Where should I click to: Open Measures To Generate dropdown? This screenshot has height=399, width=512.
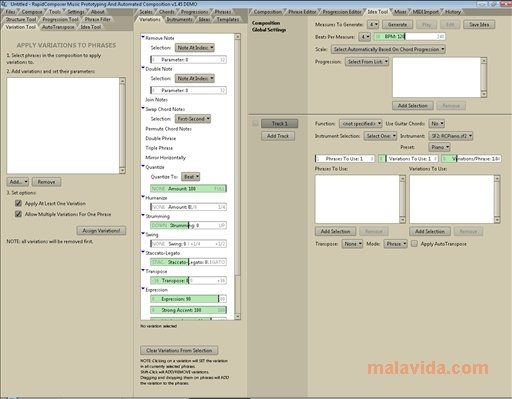[x=373, y=24]
